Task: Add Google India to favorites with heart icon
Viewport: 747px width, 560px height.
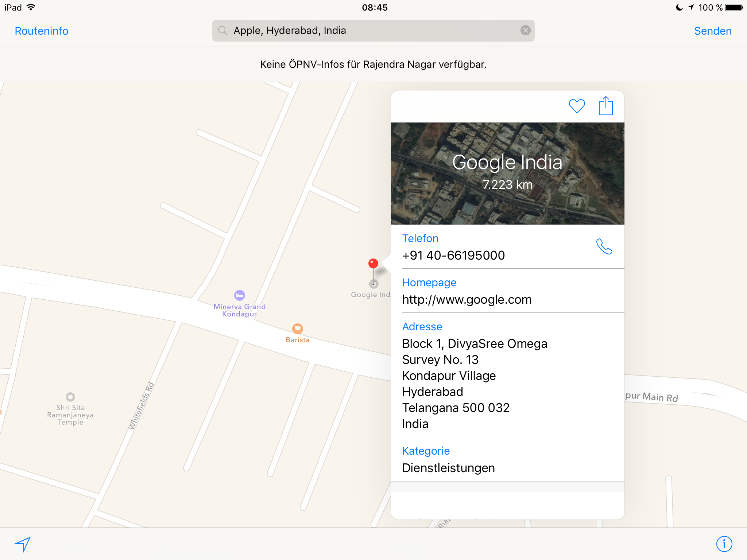Action: [x=577, y=106]
